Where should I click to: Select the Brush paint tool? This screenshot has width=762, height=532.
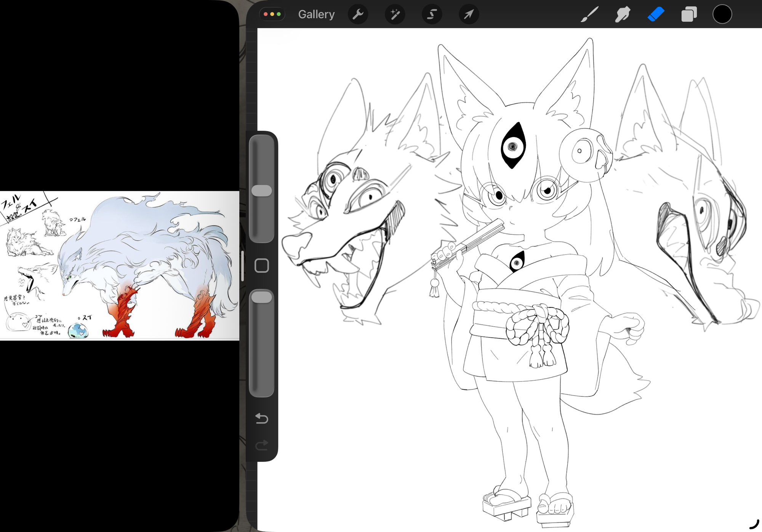589,14
